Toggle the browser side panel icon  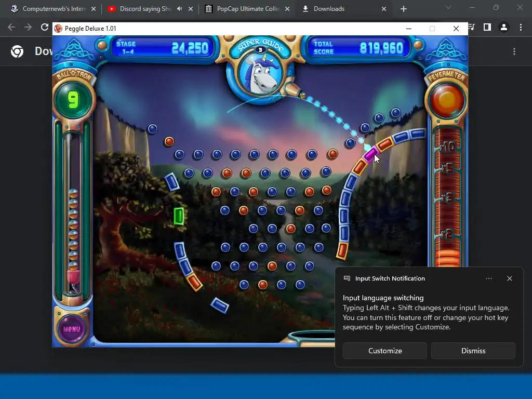click(x=487, y=27)
